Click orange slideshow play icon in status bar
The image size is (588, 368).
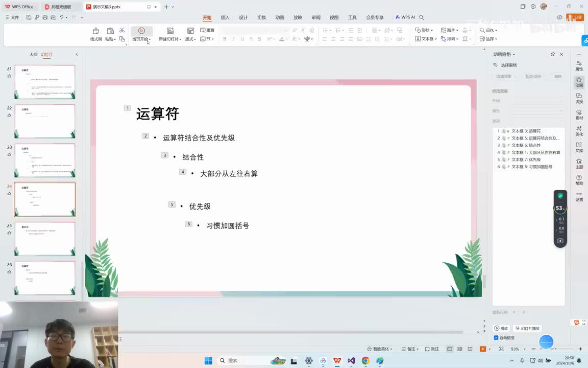click(x=483, y=349)
